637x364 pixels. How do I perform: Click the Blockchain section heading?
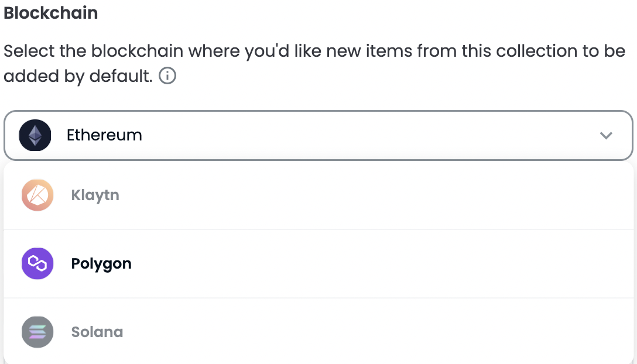(51, 13)
